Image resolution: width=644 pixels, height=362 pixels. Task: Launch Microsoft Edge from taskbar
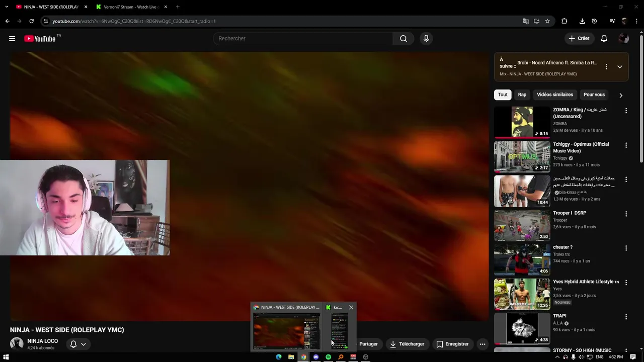pyautogui.click(x=279, y=357)
